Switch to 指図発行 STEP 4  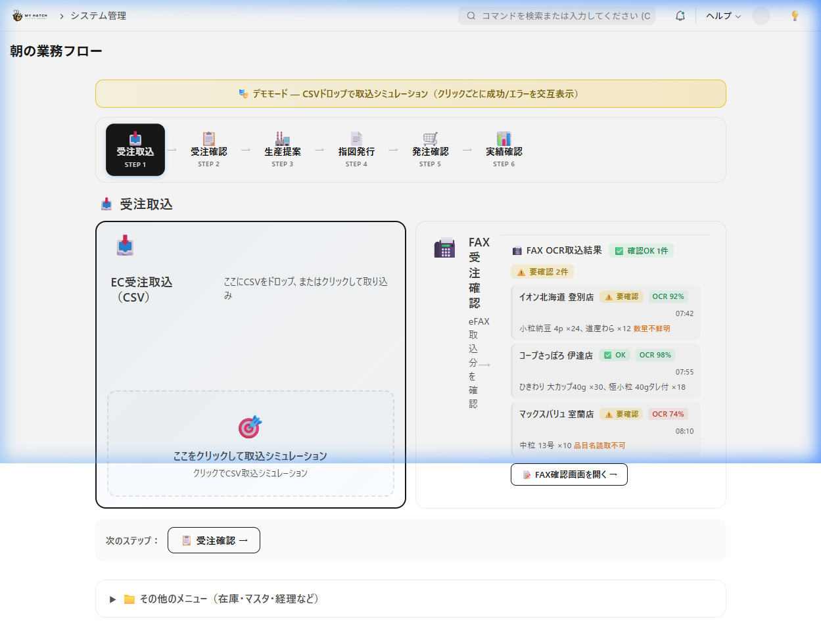tap(356, 150)
